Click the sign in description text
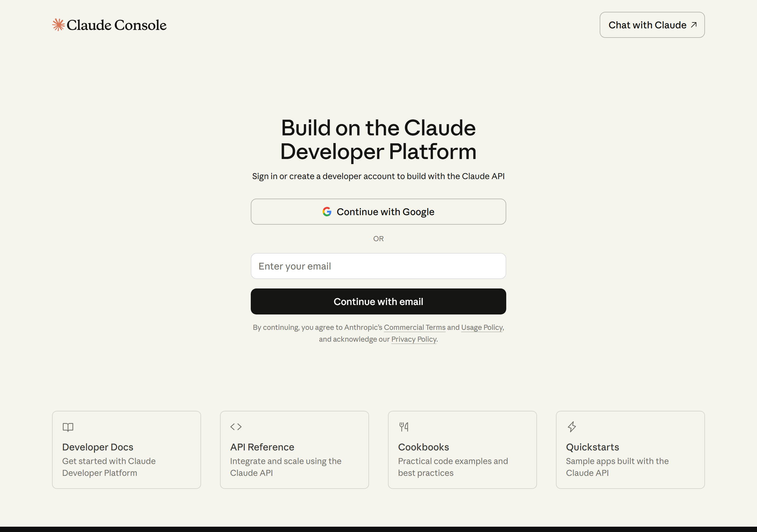 378,176
